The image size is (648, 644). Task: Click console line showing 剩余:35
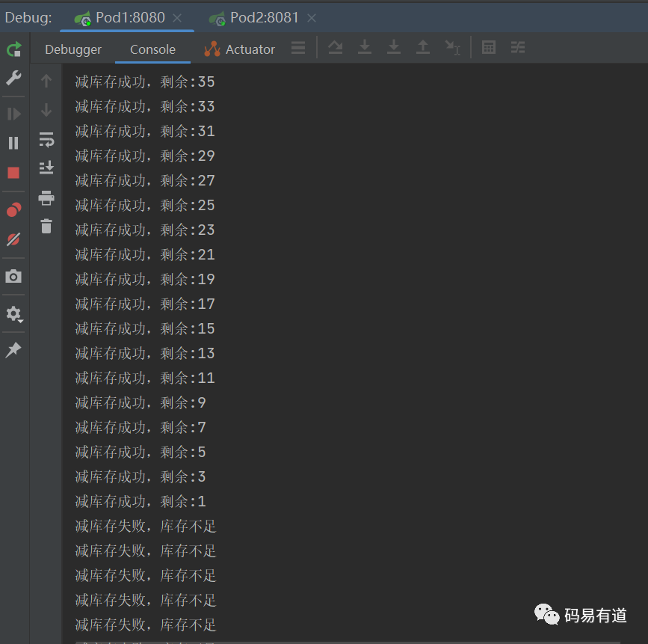(145, 82)
